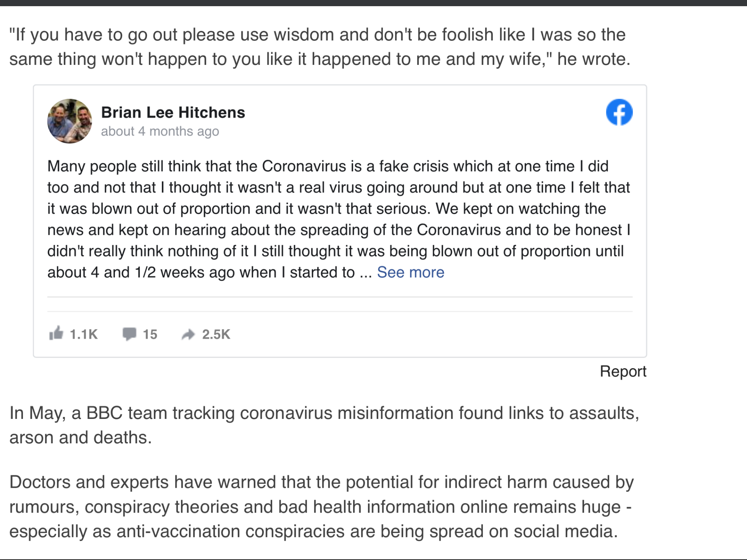Click the 2.5K shares count

click(x=216, y=334)
